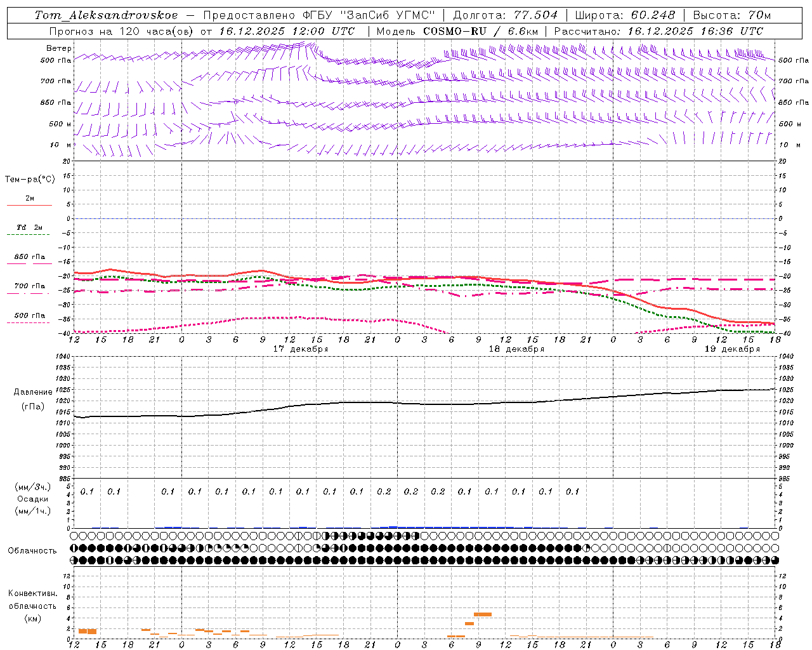The image size is (812, 650).
Task: Click the 10 м wind level label on left
Action: 61,145
